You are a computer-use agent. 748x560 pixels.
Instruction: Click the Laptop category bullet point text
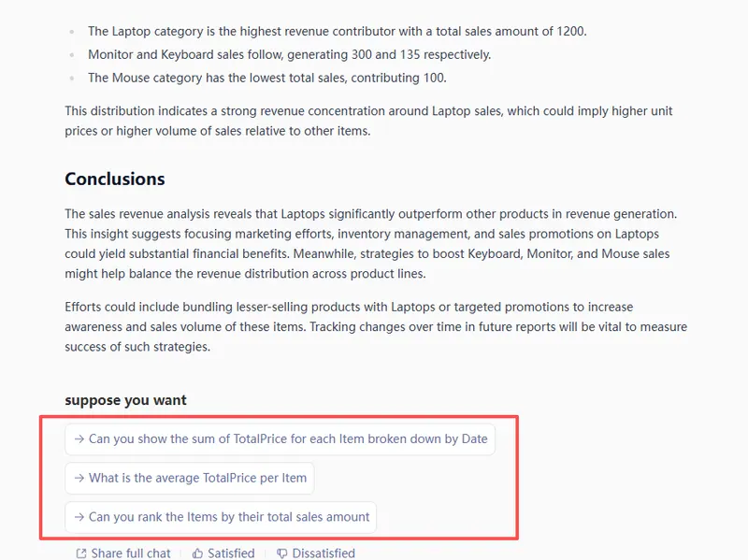click(338, 32)
